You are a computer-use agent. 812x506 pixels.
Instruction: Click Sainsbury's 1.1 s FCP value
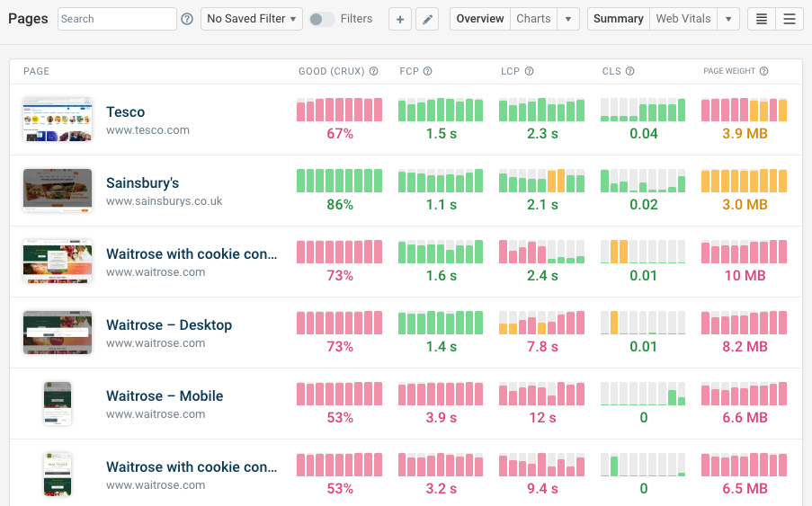click(x=442, y=205)
